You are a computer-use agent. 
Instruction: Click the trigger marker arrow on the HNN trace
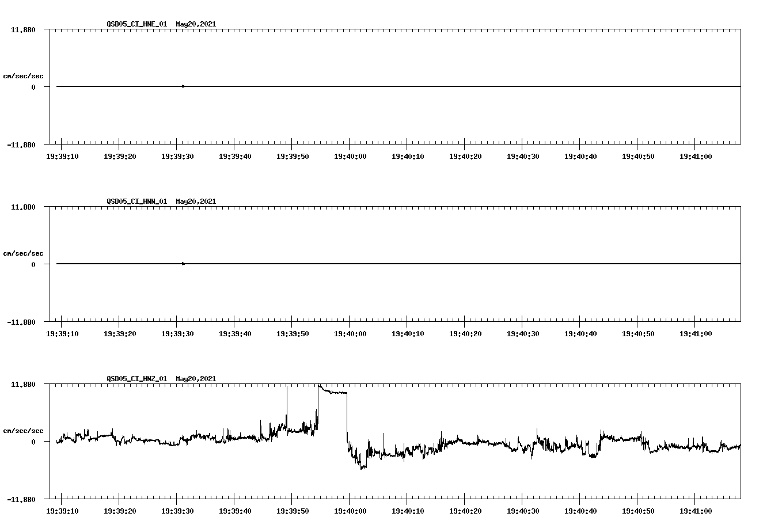pyautogui.click(x=183, y=264)
